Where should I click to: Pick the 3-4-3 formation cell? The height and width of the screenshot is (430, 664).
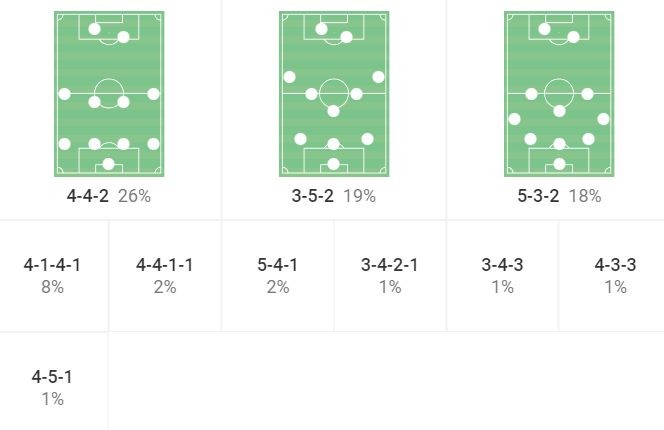(502, 275)
